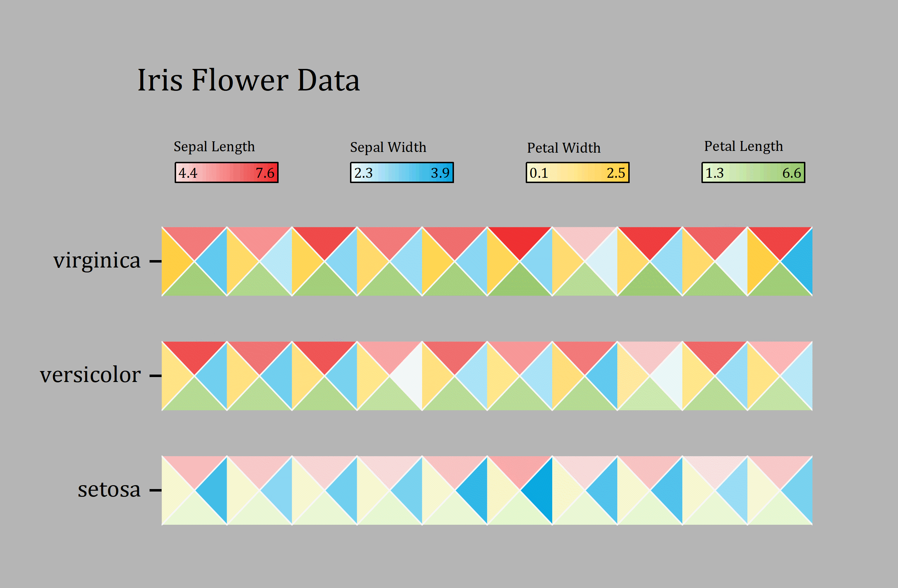Click the first versicolor glyph's red top triangle
This screenshot has width=898, height=588.
click(194, 354)
